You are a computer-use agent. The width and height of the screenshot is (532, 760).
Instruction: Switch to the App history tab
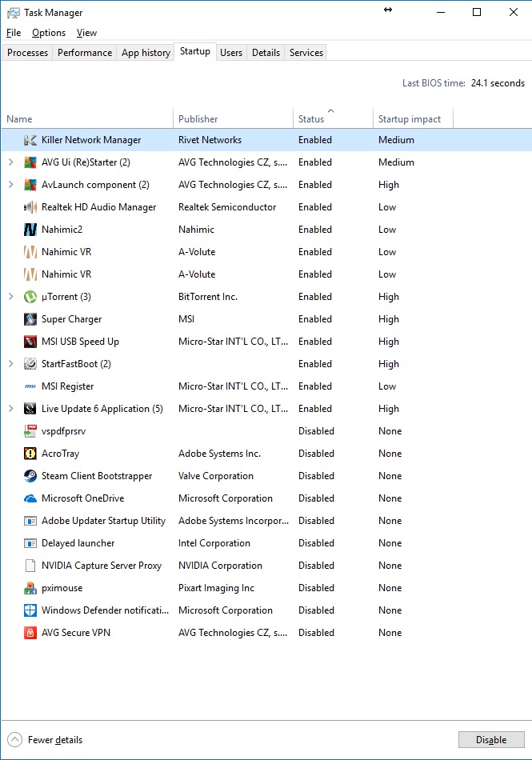click(146, 52)
